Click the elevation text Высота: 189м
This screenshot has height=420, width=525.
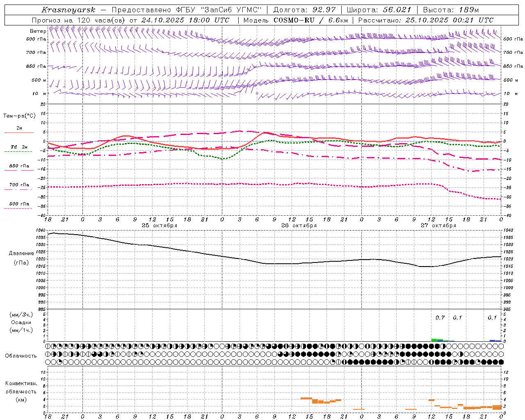(450, 10)
